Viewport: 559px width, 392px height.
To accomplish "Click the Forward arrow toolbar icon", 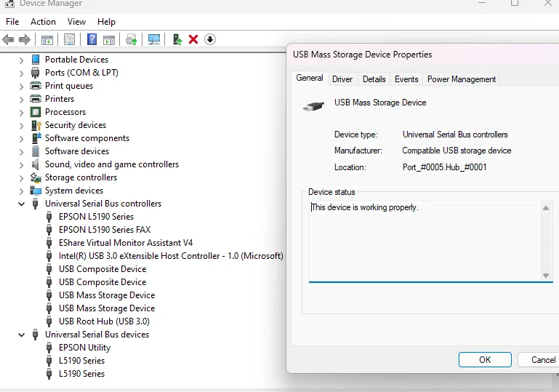I will tap(24, 39).
